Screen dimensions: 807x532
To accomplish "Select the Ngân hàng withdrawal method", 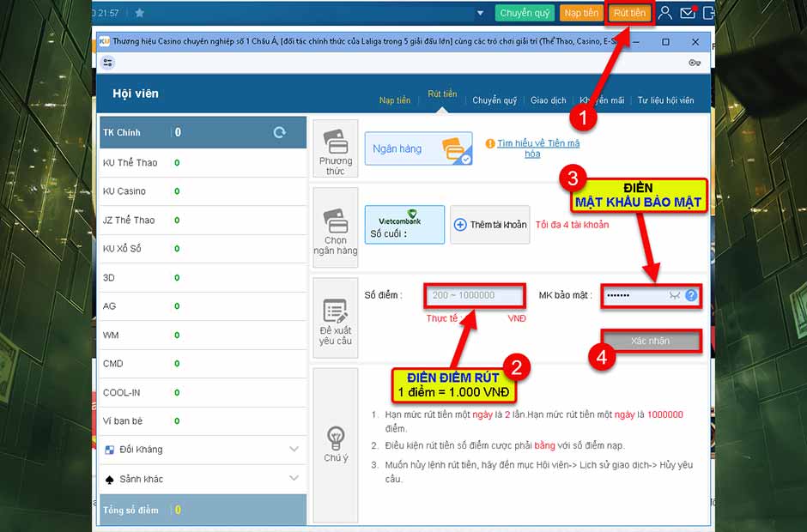I will click(418, 148).
